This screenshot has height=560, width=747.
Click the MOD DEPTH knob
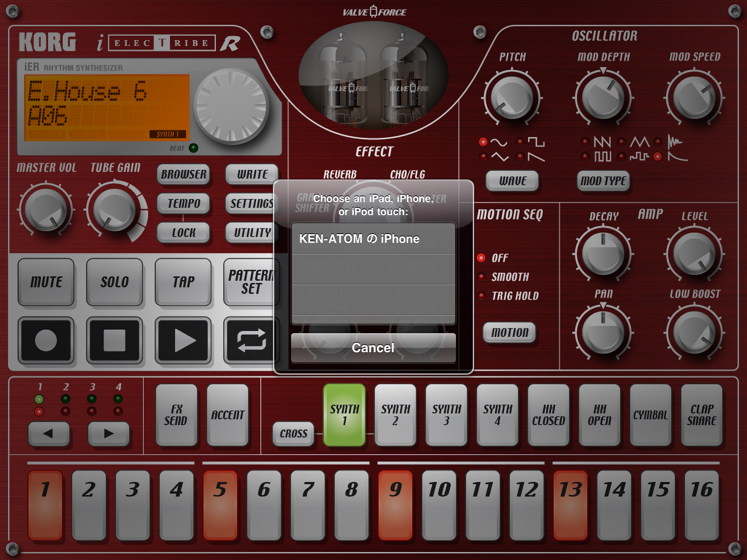(x=603, y=98)
